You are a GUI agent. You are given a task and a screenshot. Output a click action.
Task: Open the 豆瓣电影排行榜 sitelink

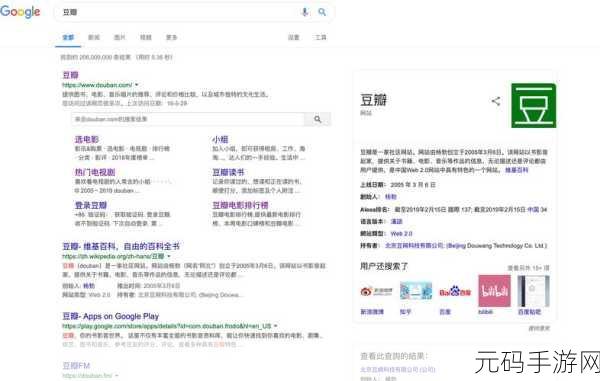[x=241, y=205]
